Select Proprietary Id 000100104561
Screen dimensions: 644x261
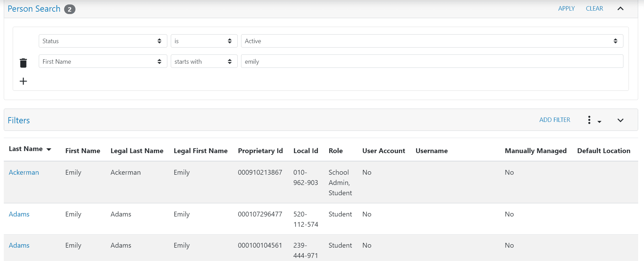coord(260,245)
